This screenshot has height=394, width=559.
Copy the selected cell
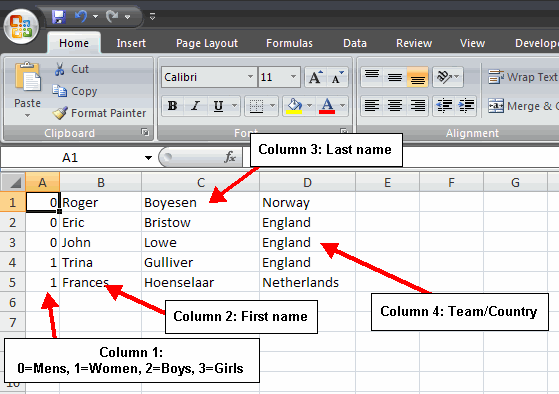(75, 91)
